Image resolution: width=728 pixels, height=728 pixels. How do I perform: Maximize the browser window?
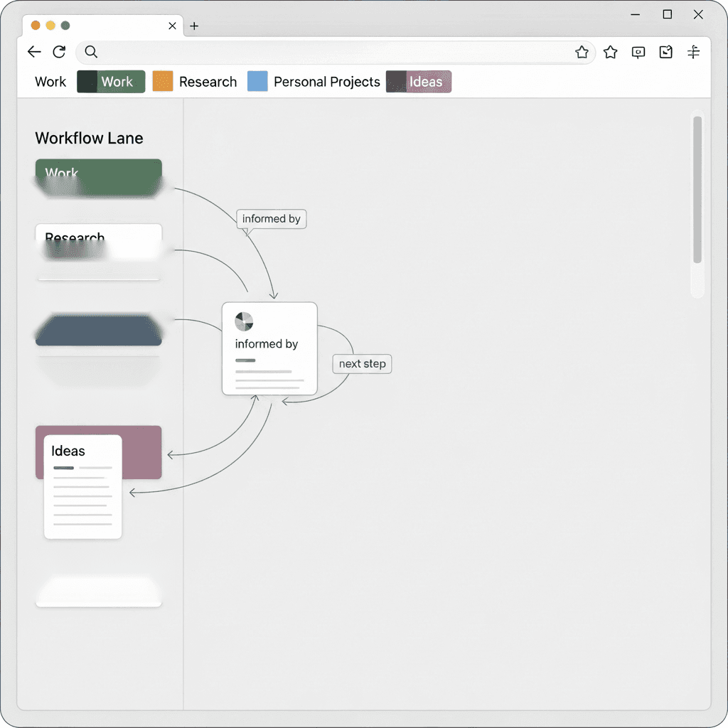coord(667,14)
